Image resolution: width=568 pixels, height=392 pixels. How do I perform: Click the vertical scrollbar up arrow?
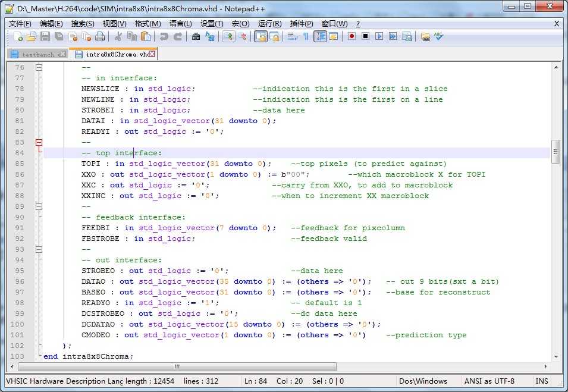coord(556,67)
